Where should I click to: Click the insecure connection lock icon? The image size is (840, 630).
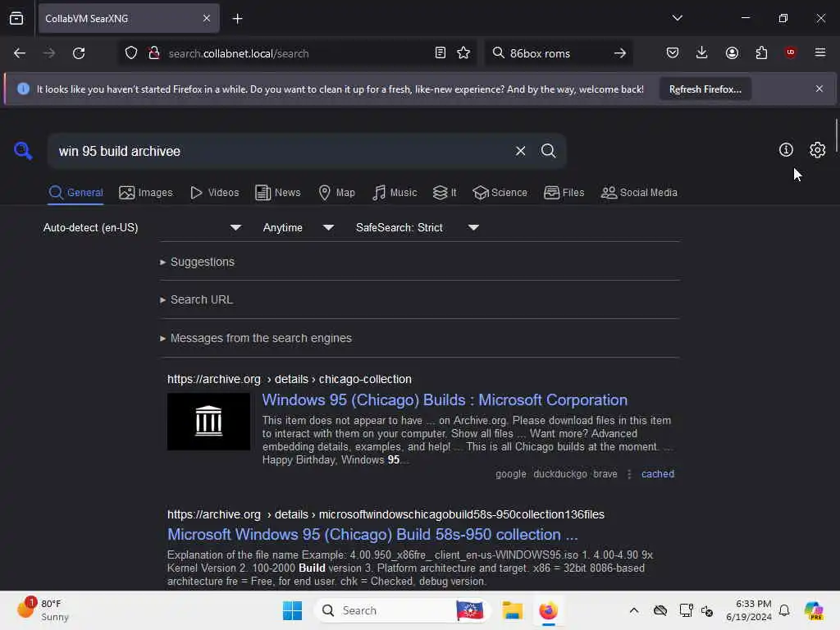[x=154, y=53]
